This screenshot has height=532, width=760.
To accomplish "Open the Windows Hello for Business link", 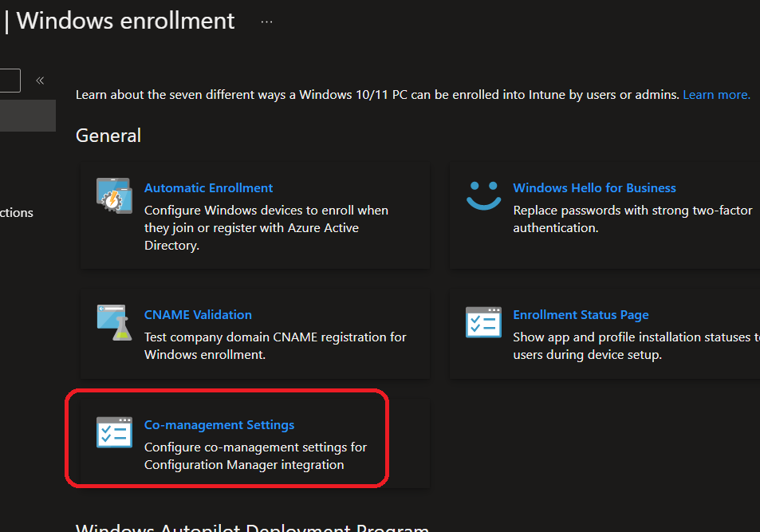I will [594, 188].
